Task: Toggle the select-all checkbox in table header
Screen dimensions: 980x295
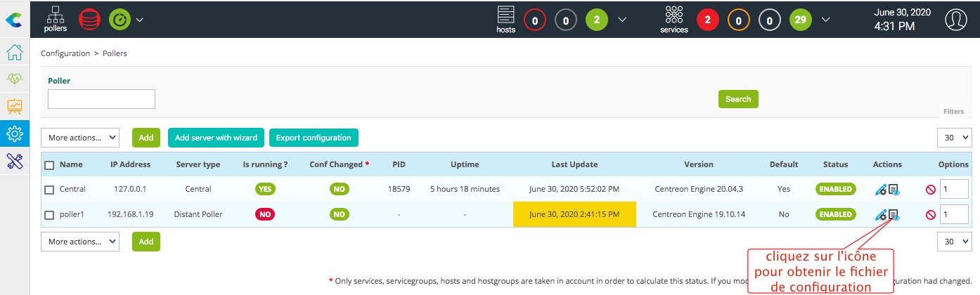Action: coord(49,165)
